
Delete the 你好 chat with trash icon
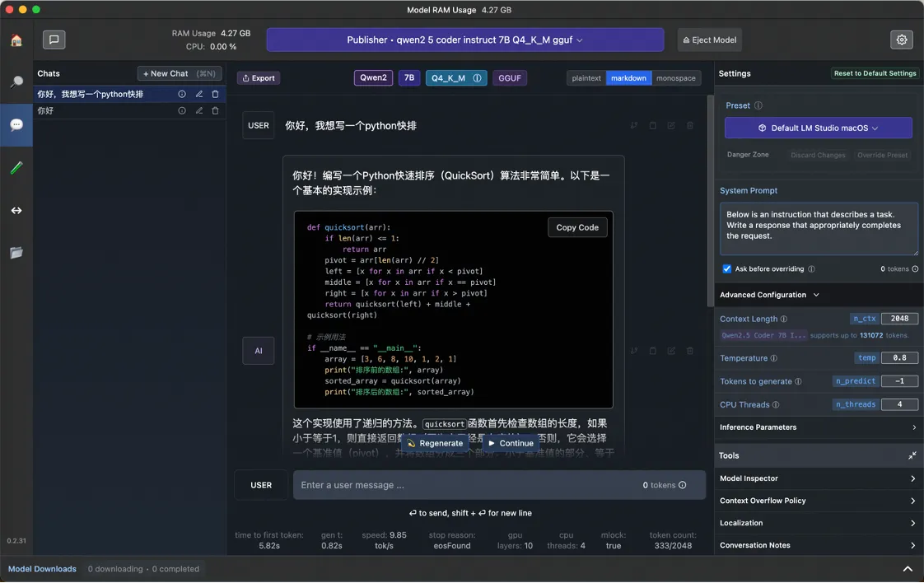tap(215, 111)
